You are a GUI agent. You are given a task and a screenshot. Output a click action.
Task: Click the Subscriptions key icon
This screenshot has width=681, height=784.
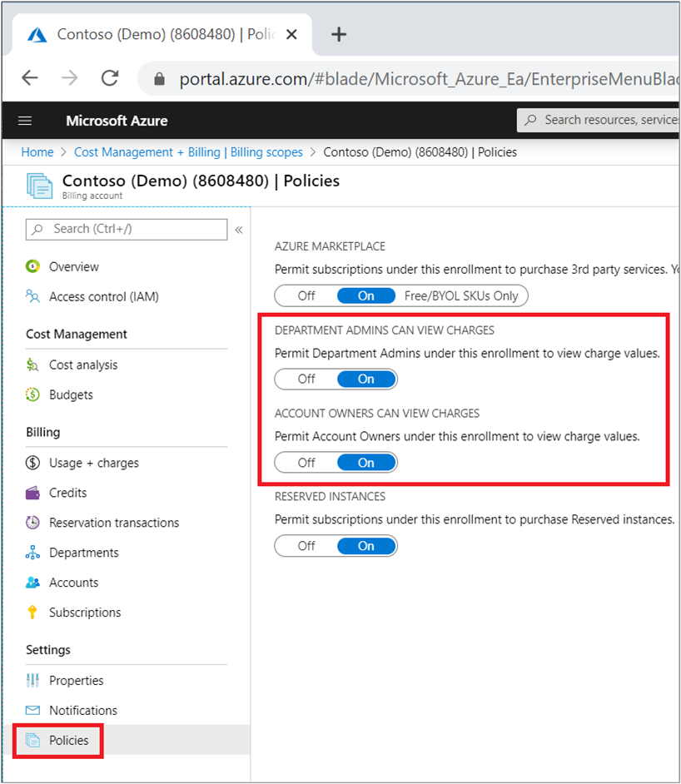(32, 612)
